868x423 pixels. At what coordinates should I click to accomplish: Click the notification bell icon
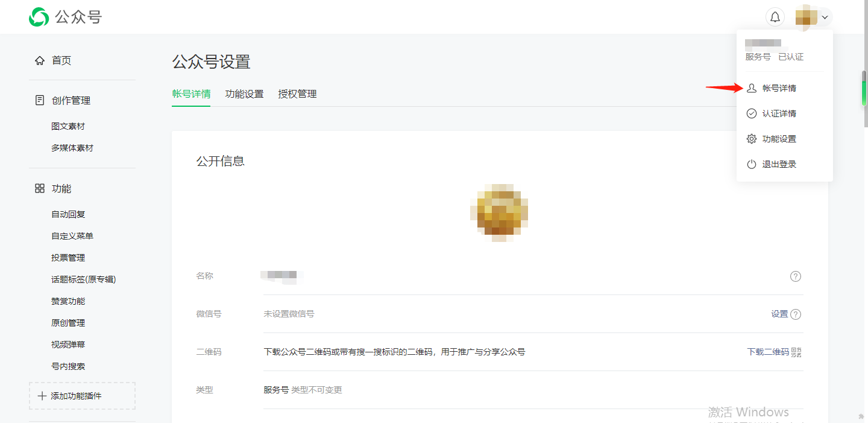point(775,17)
